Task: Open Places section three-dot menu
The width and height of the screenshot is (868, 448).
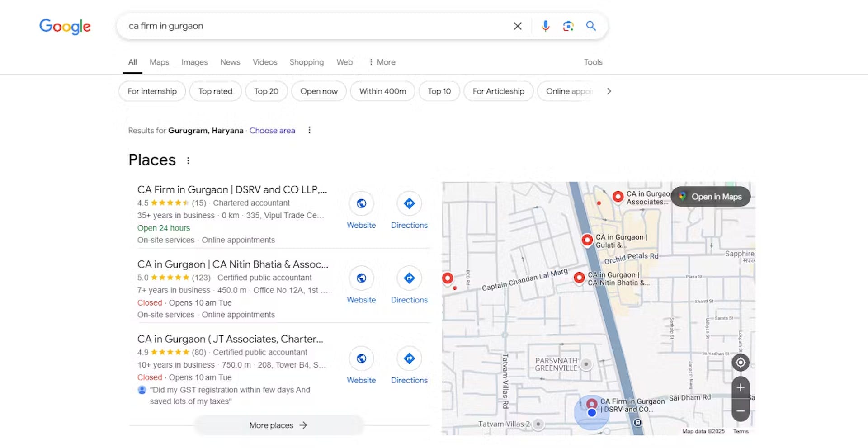Action: coord(188,160)
